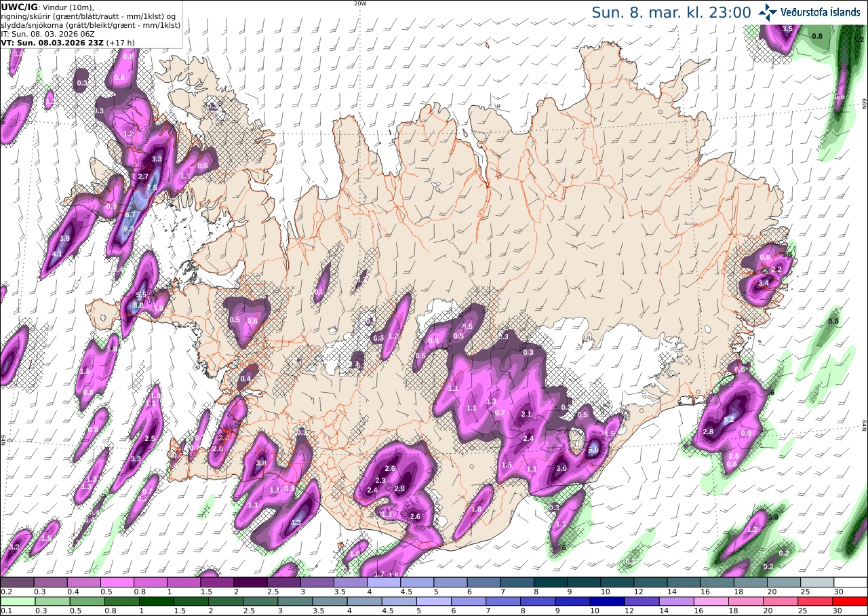868x616 pixels.
Task: Open the Veðurstofa Íslands name link
Action: point(821,12)
